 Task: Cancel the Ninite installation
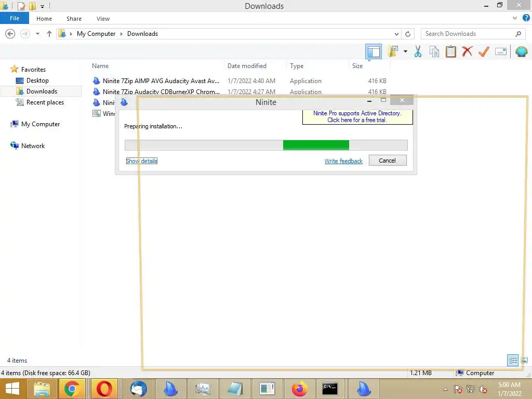(x=388, y=161)
